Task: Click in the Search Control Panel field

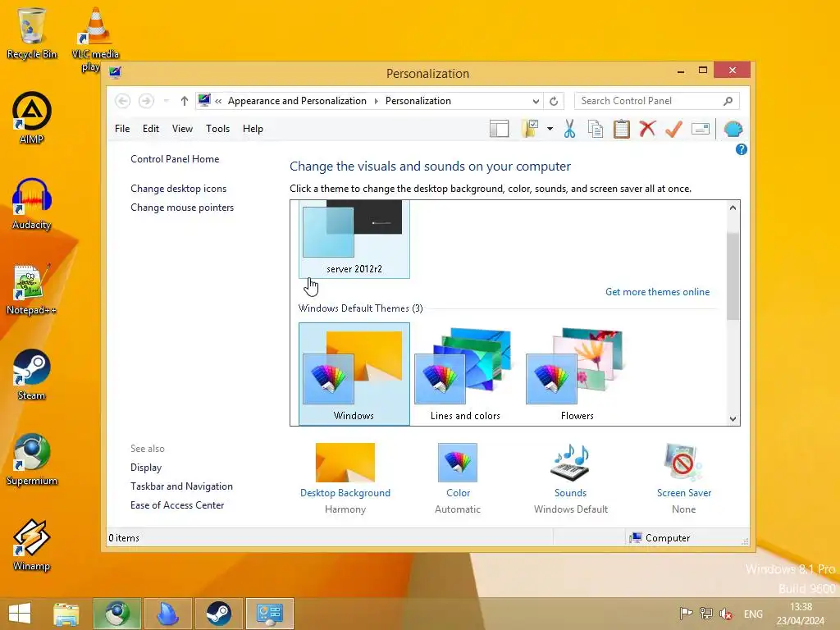Action: click(x=650, y=101)
